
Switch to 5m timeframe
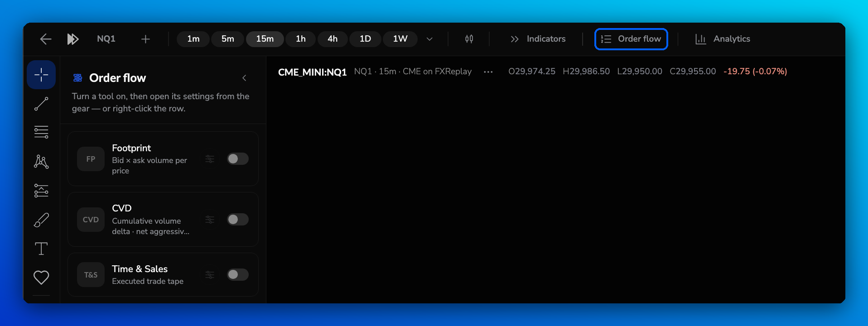[228, 39]
